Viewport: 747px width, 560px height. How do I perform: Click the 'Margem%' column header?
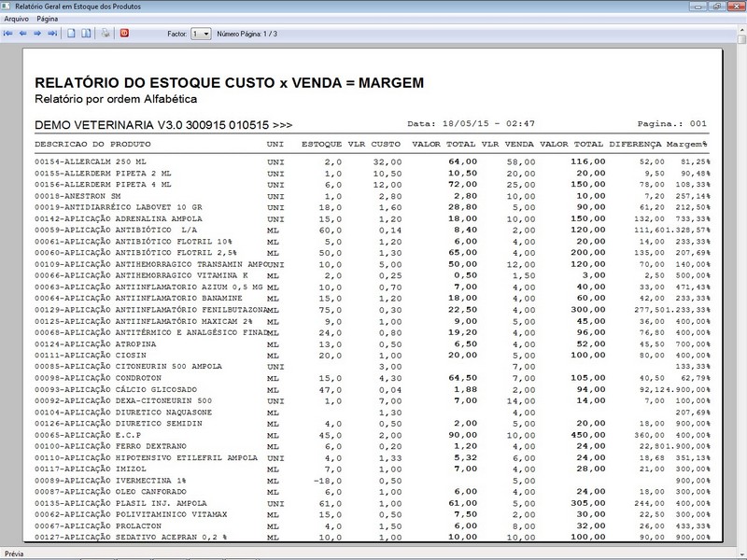point(686,144)
